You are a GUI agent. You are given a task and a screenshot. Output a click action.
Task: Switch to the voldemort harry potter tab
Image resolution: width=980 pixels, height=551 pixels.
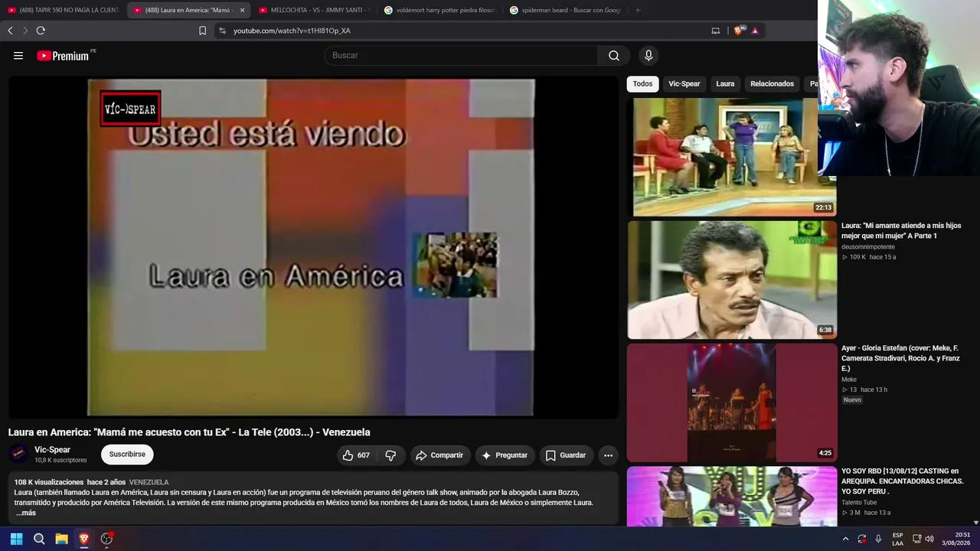439,10
